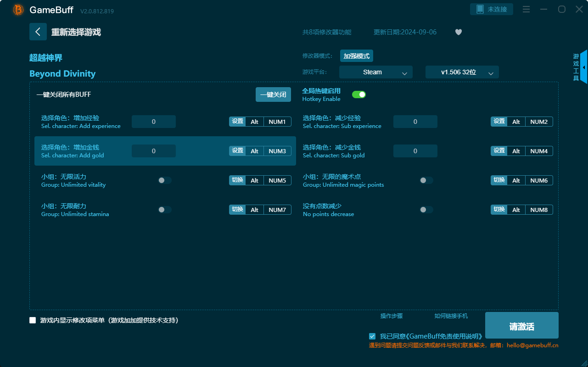Screen dimensions: 588x367
Task: Click 设置 button for Add experience
Action: click(x=236, y=122)
